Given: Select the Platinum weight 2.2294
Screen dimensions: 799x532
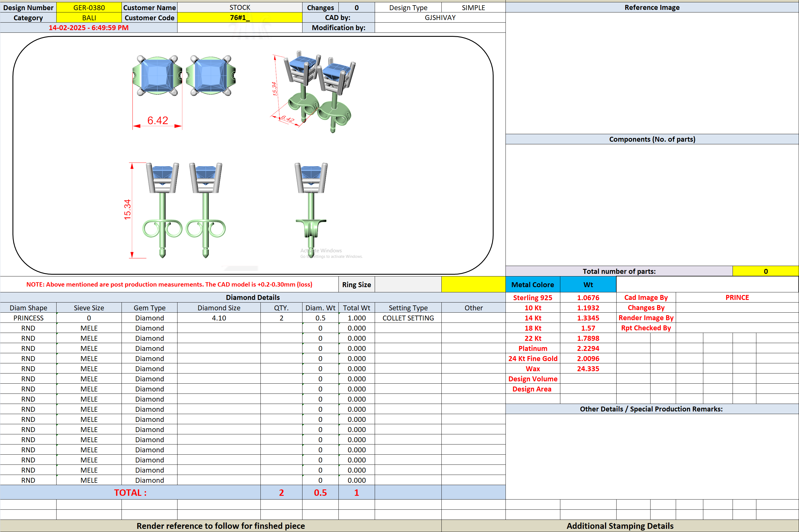Looking at the screenshot, I should 588,349.
